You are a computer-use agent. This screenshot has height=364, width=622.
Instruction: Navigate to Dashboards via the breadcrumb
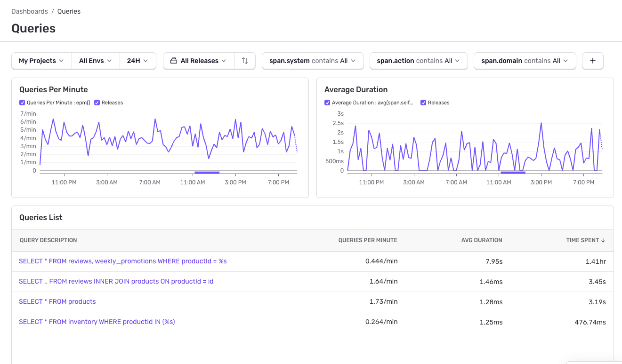tap(29, 11)
